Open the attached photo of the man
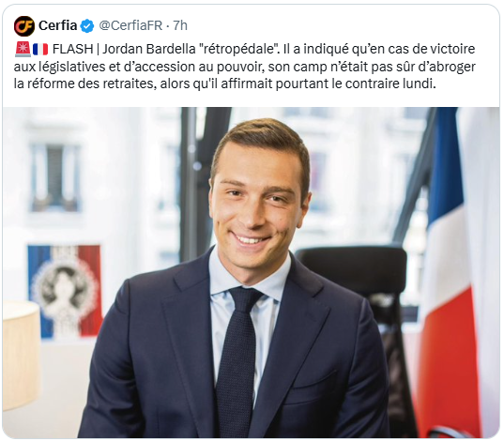The image size is (504, 441). point(252,272)
